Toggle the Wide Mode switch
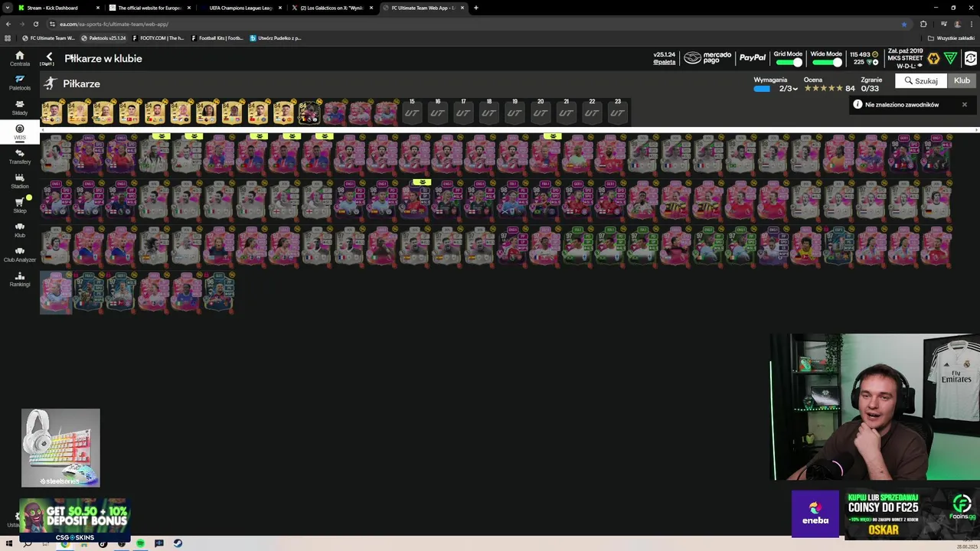Image resolution: width=980 pixels, height=551 pixels. point(826,63)
